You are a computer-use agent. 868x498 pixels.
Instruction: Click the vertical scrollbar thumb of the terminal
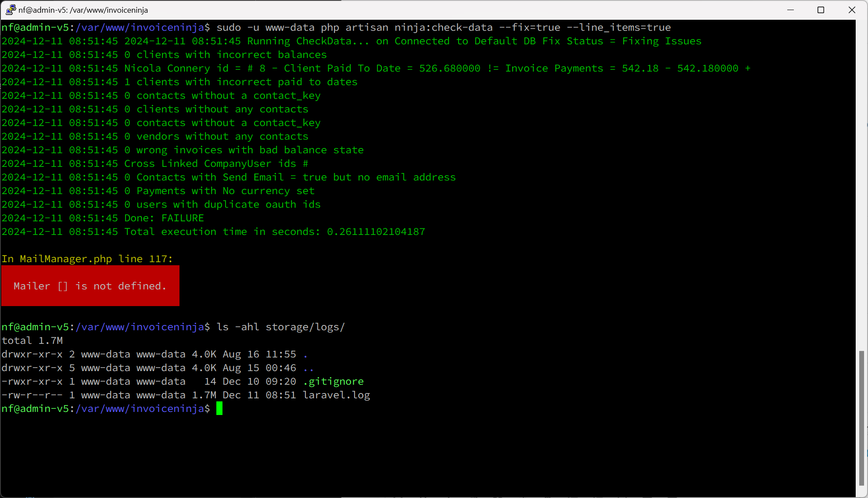[861, 418]
